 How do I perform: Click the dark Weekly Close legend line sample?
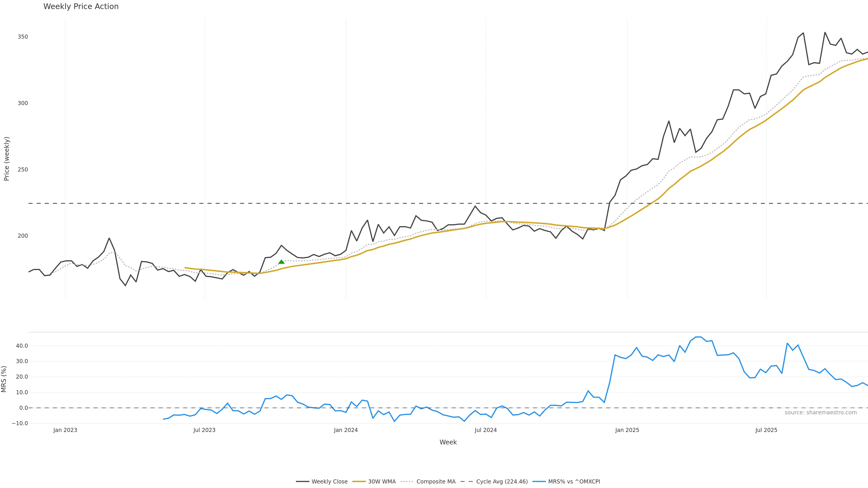coord(302,482)
